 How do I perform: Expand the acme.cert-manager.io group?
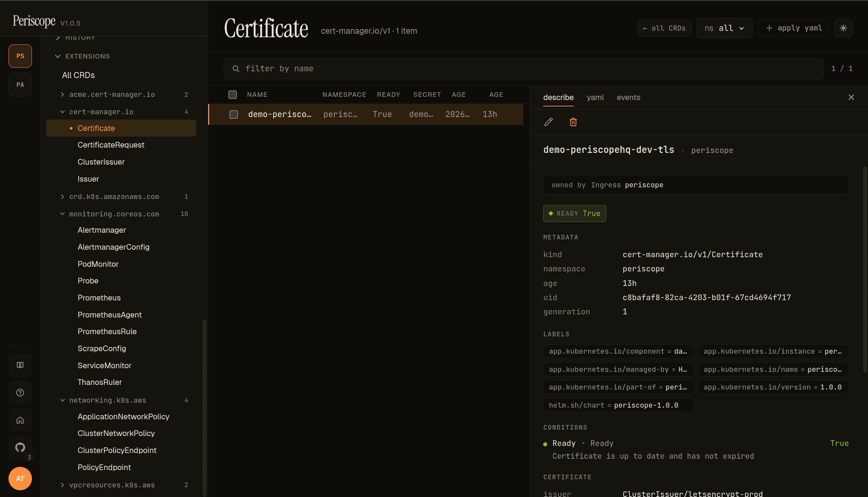point(125,95)
